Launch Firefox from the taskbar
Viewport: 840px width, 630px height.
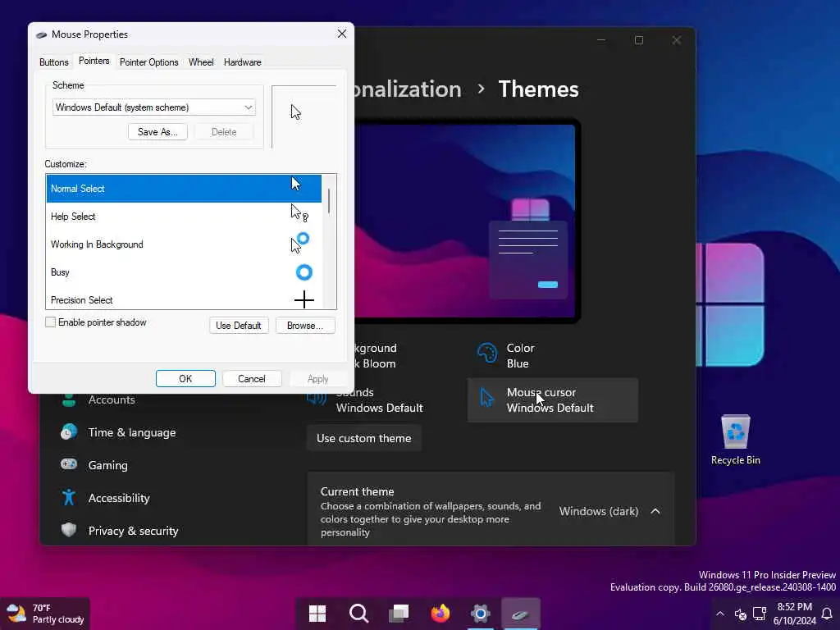tap(440, 614)
